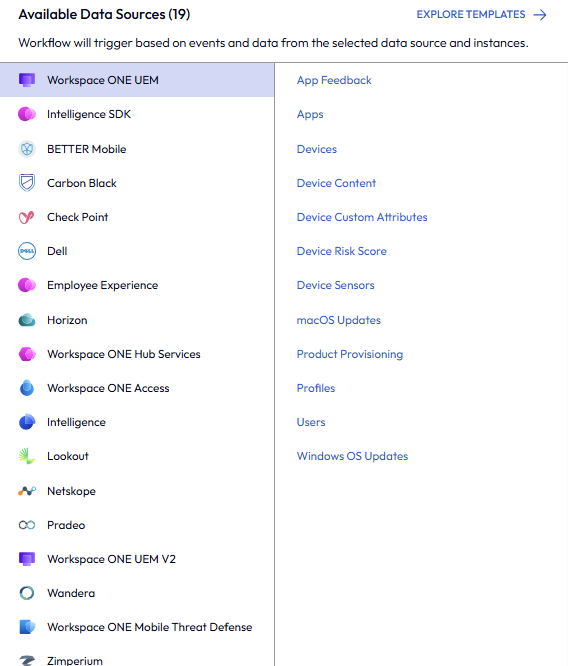Click the Check Point logo icon
The width and height of the screenshot is (568, 666).
(x=27, y=217)
